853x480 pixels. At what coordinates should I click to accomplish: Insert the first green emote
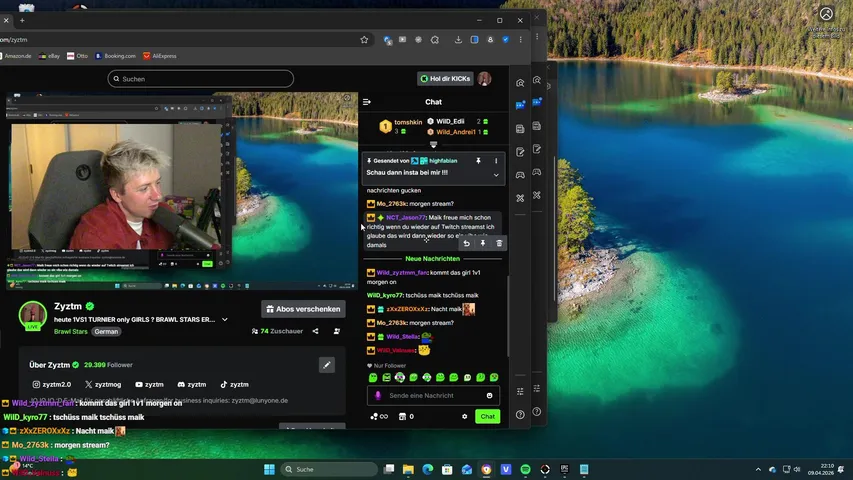coord(373,377)
